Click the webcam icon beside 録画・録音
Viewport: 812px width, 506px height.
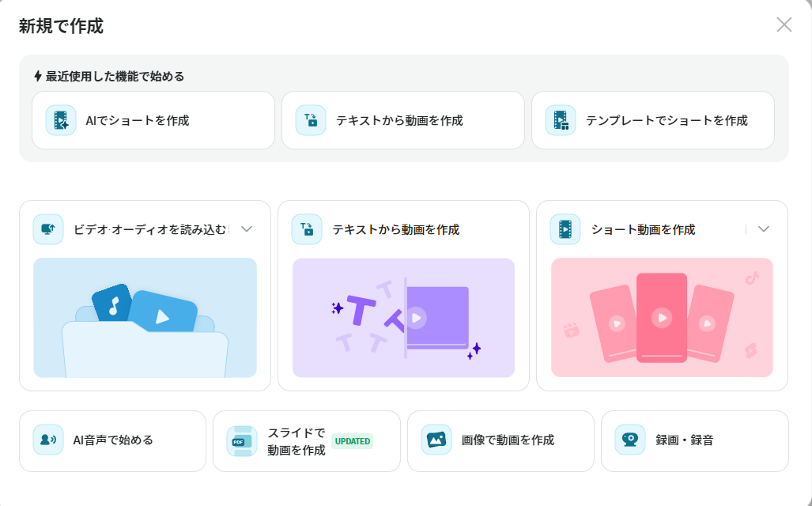coord(630,441)
